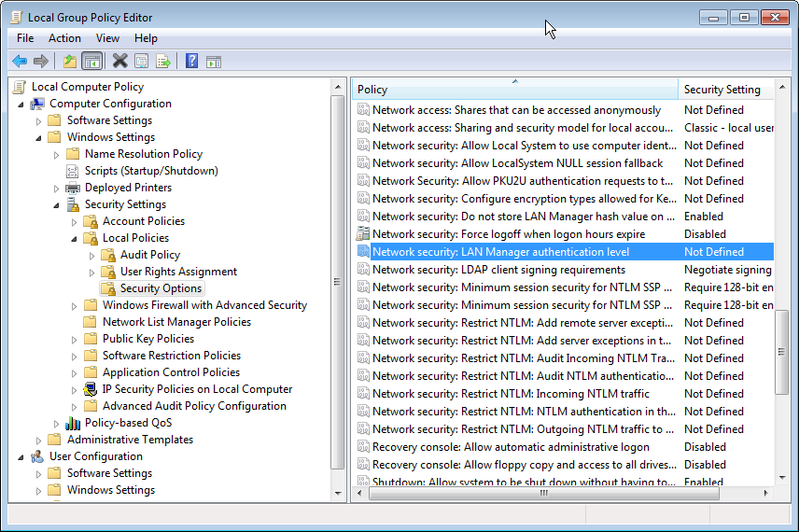Expand Windows Firewall with Advanced Security
Image resolution: width=799 pixels, height=532 pixels.
pos(74,305)
